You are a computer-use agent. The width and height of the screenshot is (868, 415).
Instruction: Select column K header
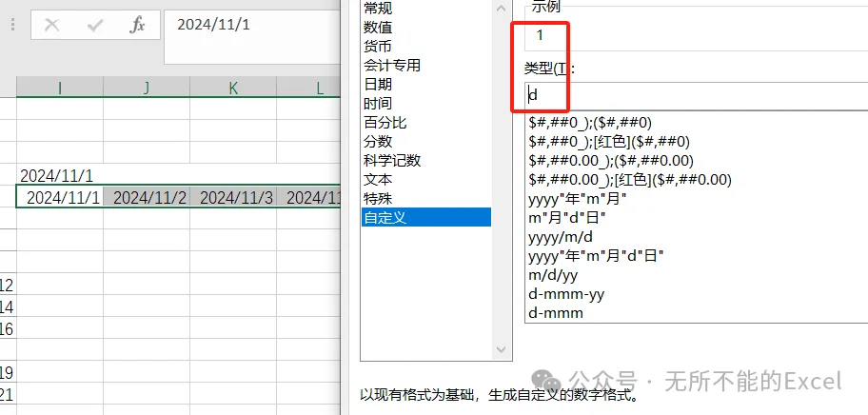233,88
